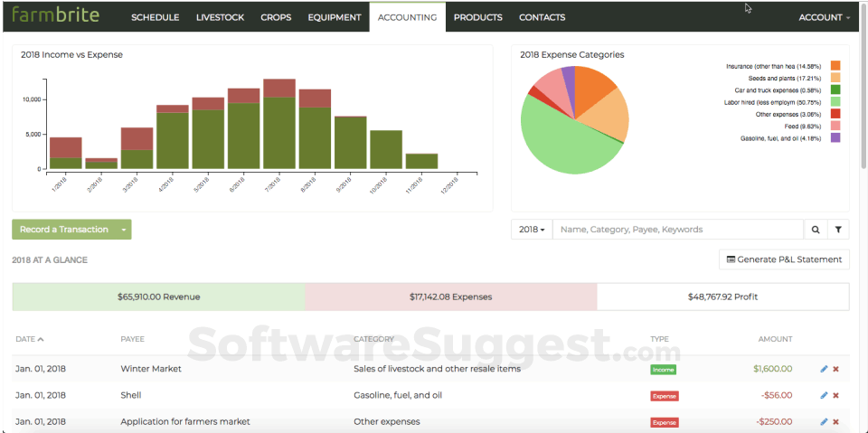Click Record a Transaction button
This screenshot has height=433, width=868.
tap(64, 230)
